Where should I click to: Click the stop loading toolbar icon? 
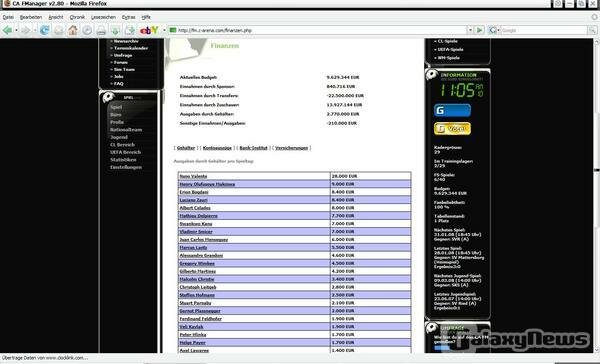(x=59, y=30)
